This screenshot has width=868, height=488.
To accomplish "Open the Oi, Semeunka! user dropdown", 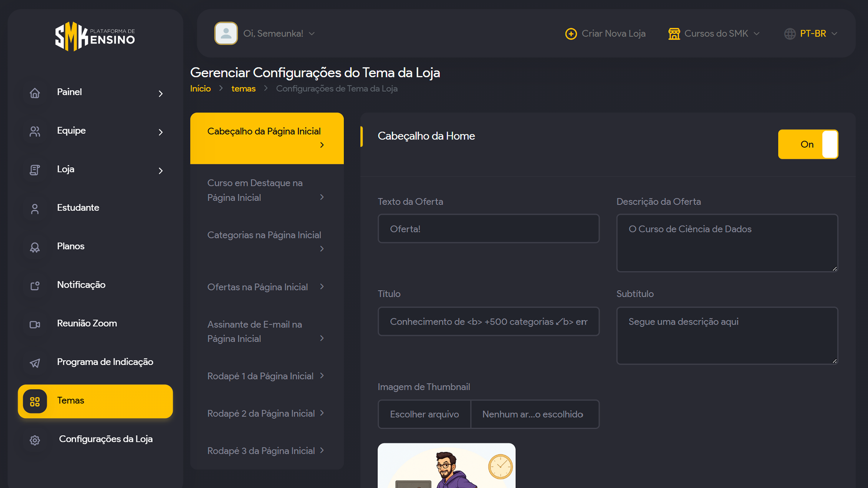I will coord(279,33).
